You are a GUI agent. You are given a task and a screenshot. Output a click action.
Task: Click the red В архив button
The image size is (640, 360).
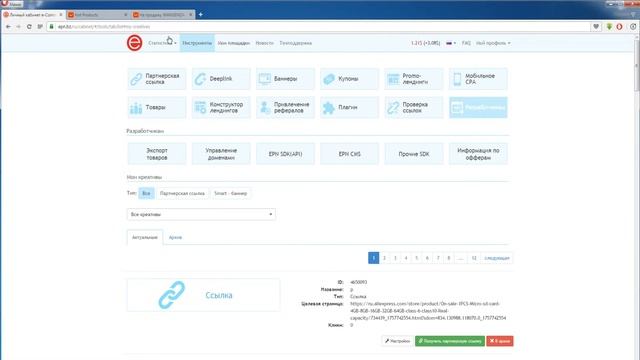point(500,341)
